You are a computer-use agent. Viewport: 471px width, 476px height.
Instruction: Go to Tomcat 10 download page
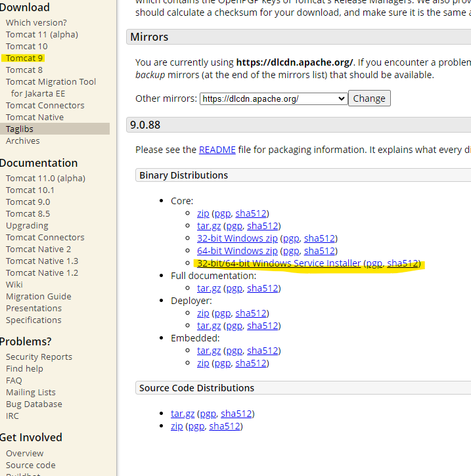pos(27,47)
